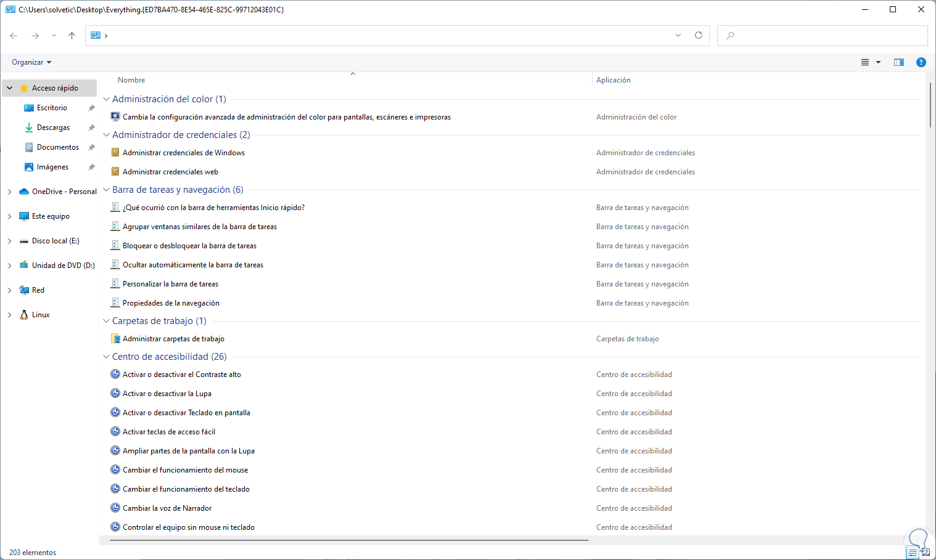Open the Escritorio folder icon
Viewport: 936px width, 560px height.
(x=29, y=108)
